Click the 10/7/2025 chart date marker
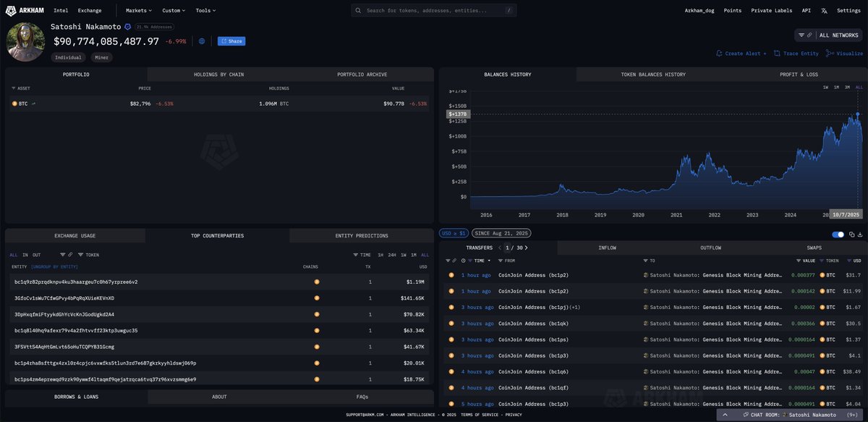Image resolution: width=868 pixels, height=422 pixels. tap(846, 214)
